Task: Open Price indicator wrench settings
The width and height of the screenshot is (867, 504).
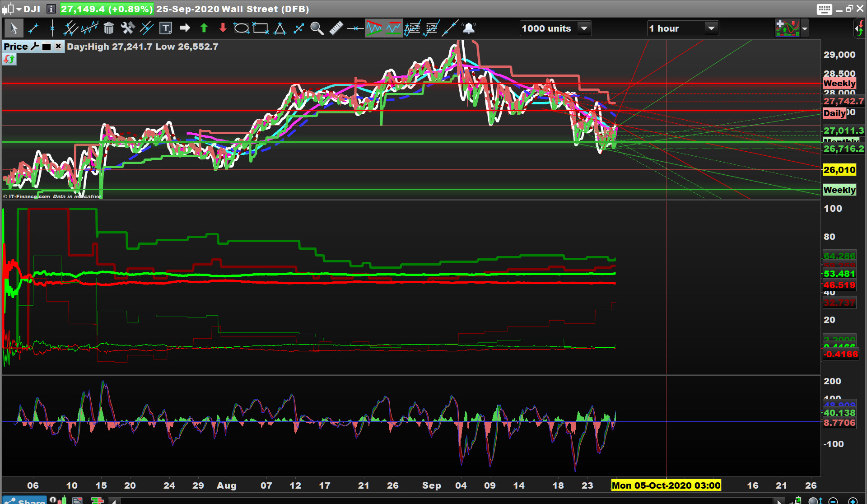Action: point(35,47)
